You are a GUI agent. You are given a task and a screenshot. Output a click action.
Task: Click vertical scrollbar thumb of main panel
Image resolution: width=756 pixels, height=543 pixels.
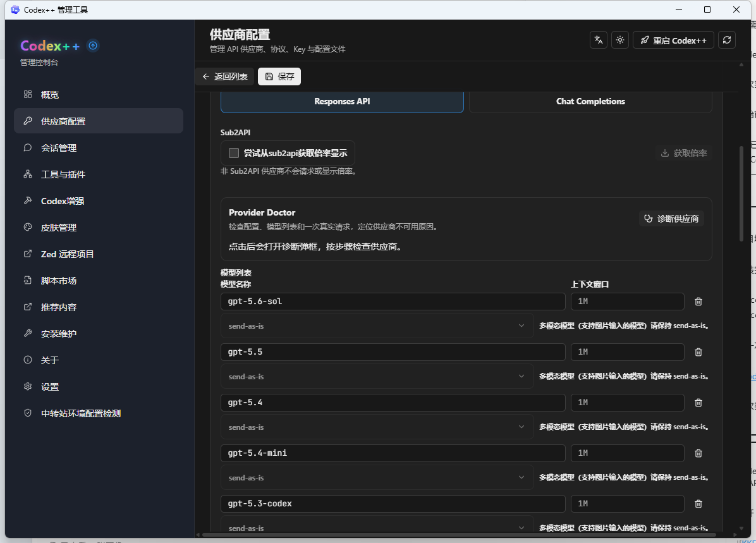[741, 193]
